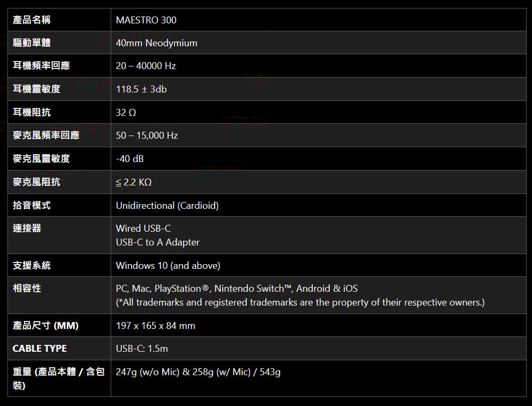
Task: Click the PC, Mac, PlayStation compatibility line
Action: point(237,289)
